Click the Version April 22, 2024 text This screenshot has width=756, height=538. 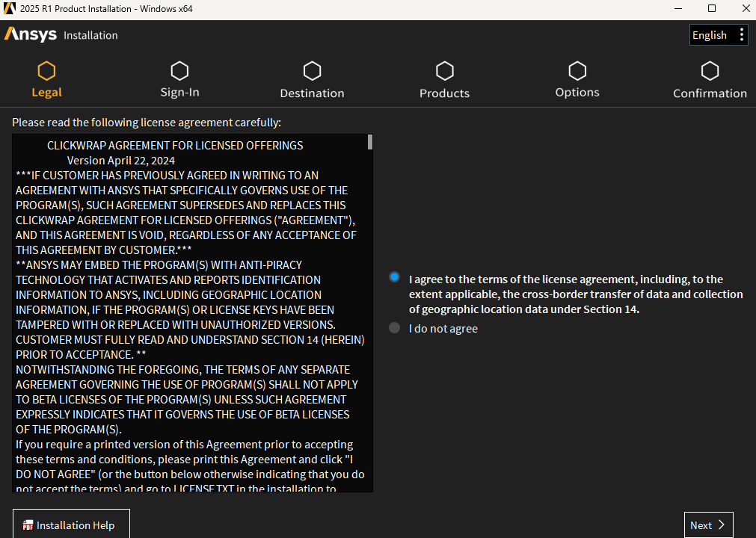(x=121, y=161)
